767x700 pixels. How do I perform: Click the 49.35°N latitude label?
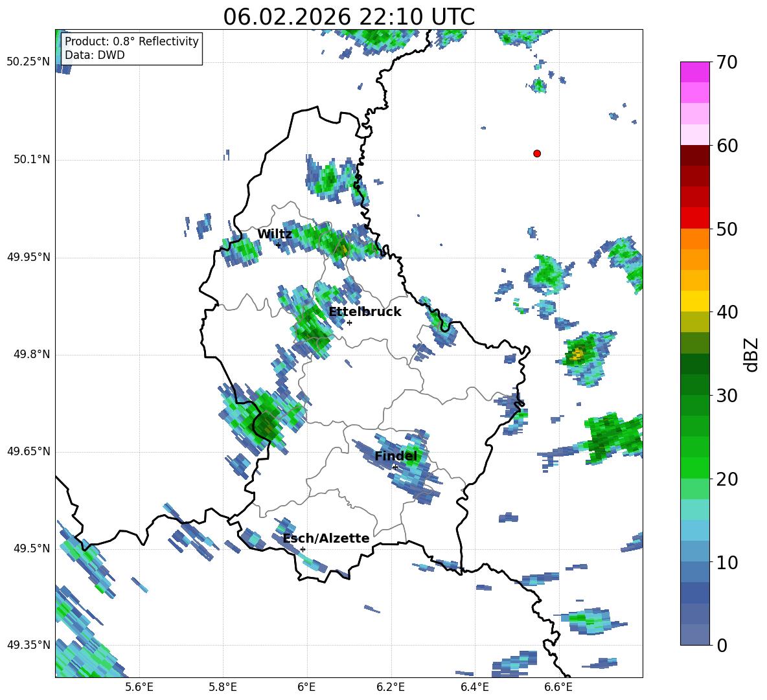tap(28, 645)
